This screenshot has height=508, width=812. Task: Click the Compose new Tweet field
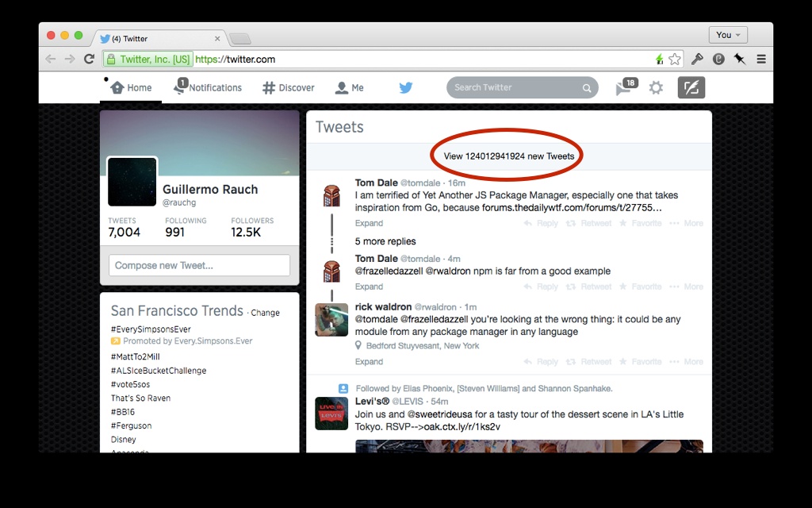click(199, 265)
